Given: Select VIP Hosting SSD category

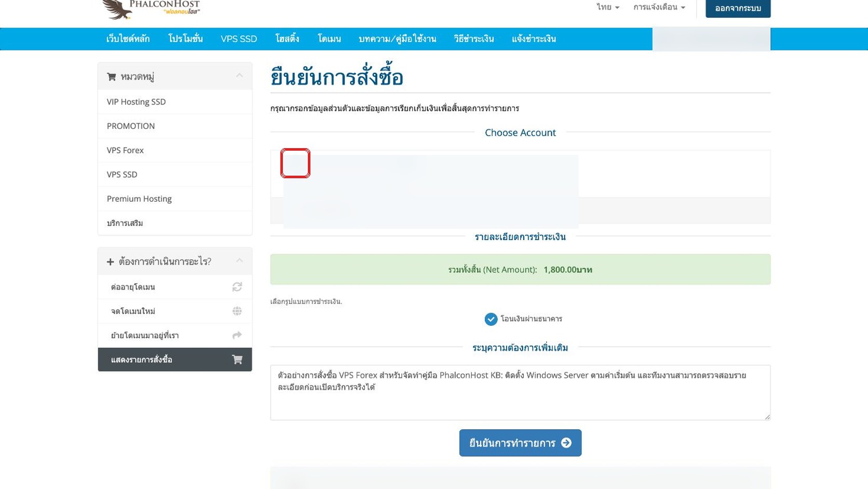Looking at the screenshot, I should 175,102.
